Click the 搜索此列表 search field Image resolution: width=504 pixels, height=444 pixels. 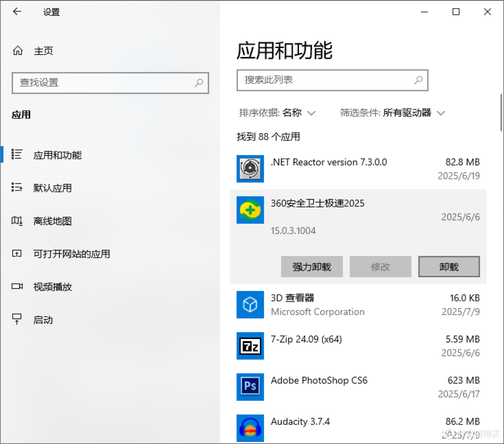[x=332, y=80]
